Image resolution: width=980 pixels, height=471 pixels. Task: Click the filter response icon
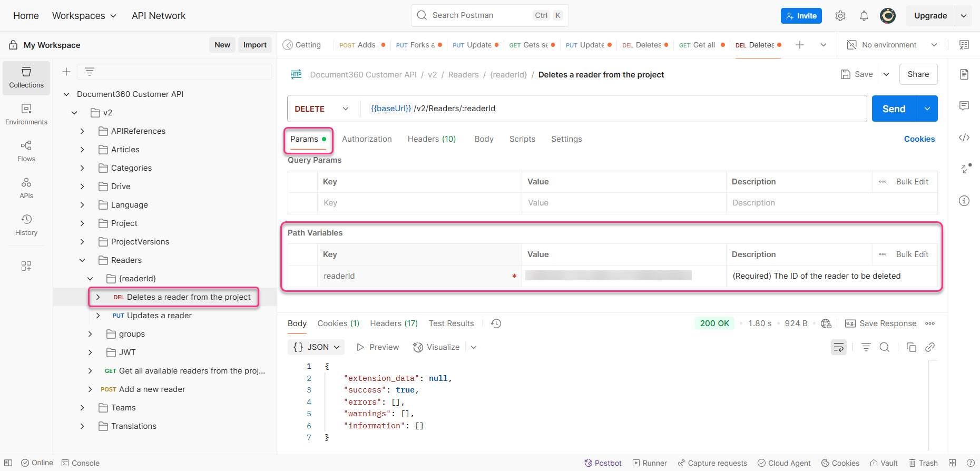coord(866,347)
